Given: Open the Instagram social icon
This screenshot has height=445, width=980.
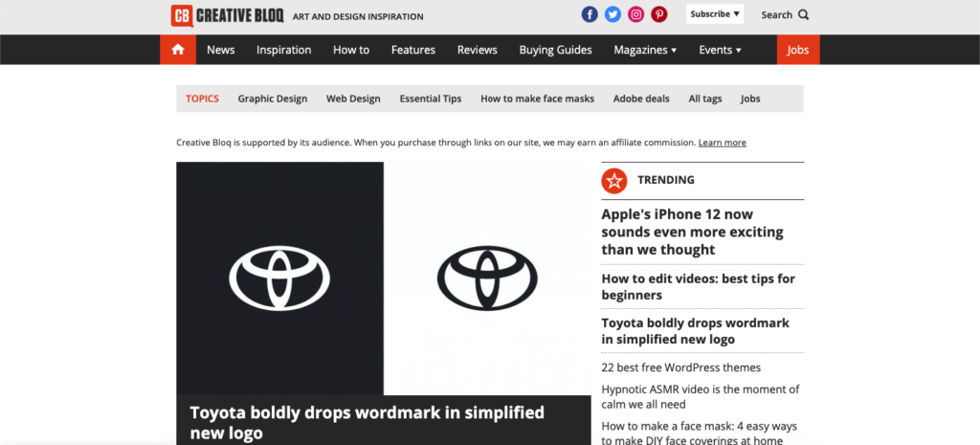Looking at the screenshot, I should (635, 14).
